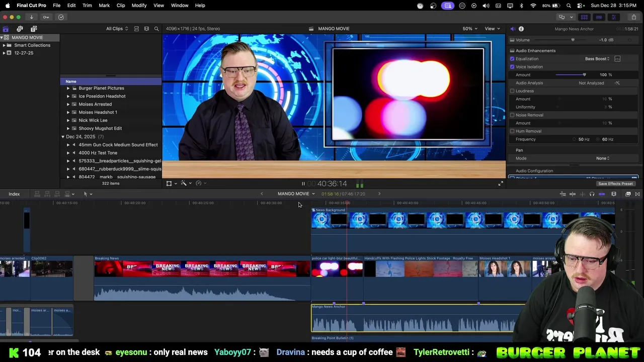Open the Titles and Generators sidebar
This screenshot has height=362, width=644.
click(34, 29)
